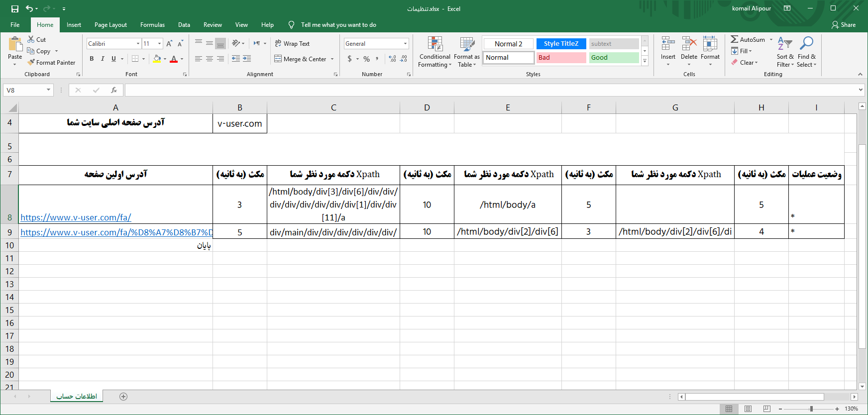Select the اطلاعات حساب sheet tab

77,396
